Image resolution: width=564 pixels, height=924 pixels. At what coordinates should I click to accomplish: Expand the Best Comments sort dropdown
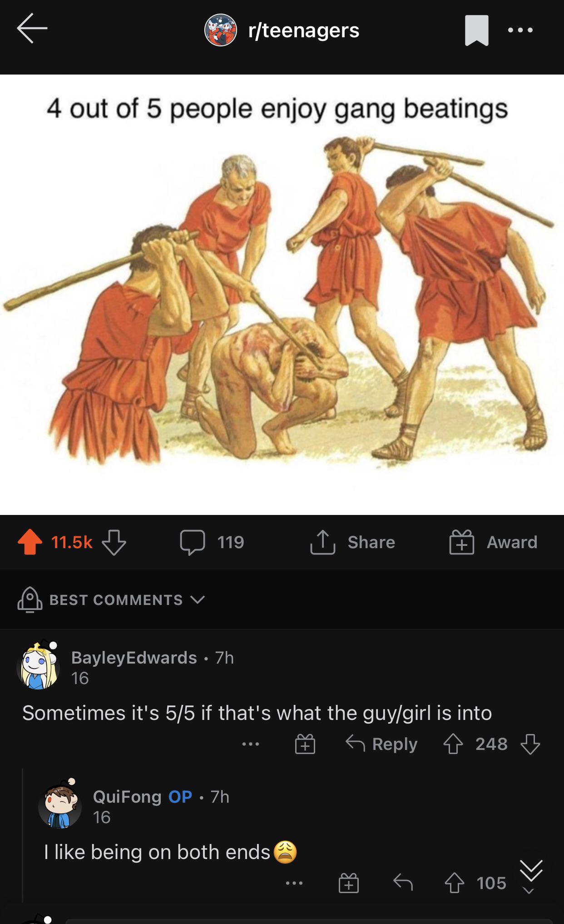pyautogui.click(x=112, y=599)
